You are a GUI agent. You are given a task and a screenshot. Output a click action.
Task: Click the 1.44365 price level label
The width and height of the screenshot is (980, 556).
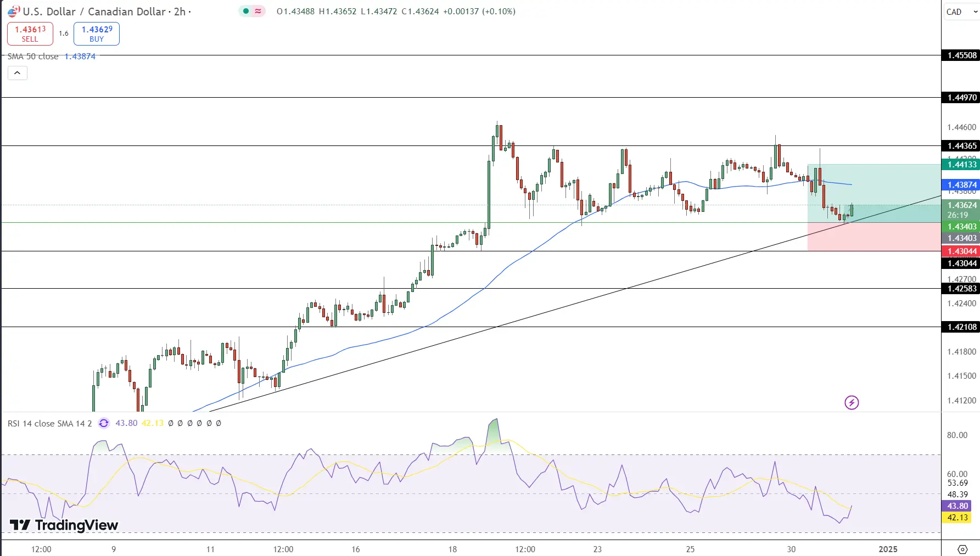[961, 146]
